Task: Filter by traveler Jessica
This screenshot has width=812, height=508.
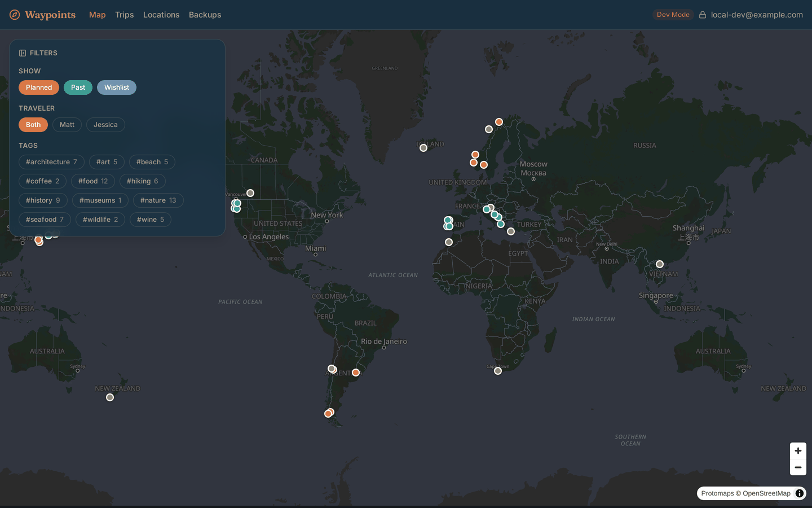Action: [x=105, y=125]
